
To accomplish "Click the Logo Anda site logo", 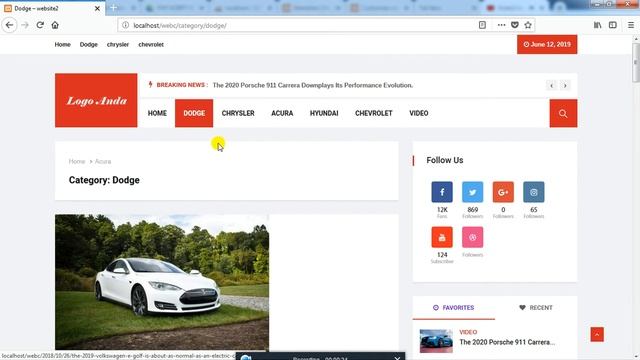I will pos(96,100).
